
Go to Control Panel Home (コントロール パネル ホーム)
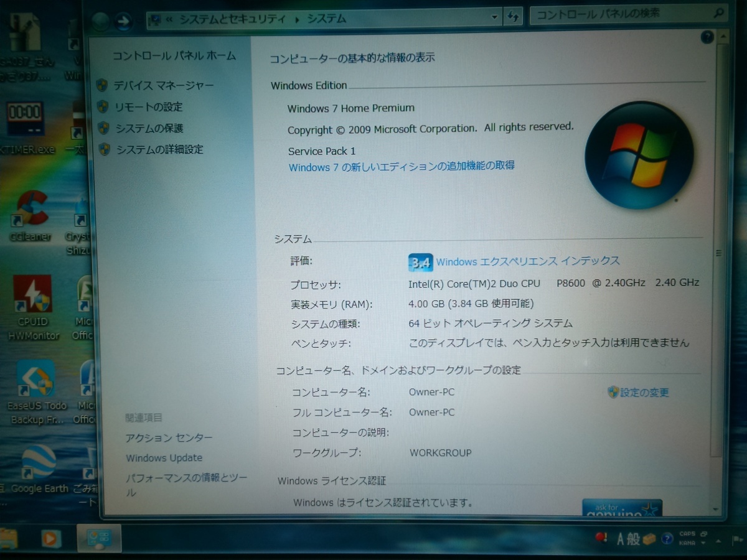174,56
